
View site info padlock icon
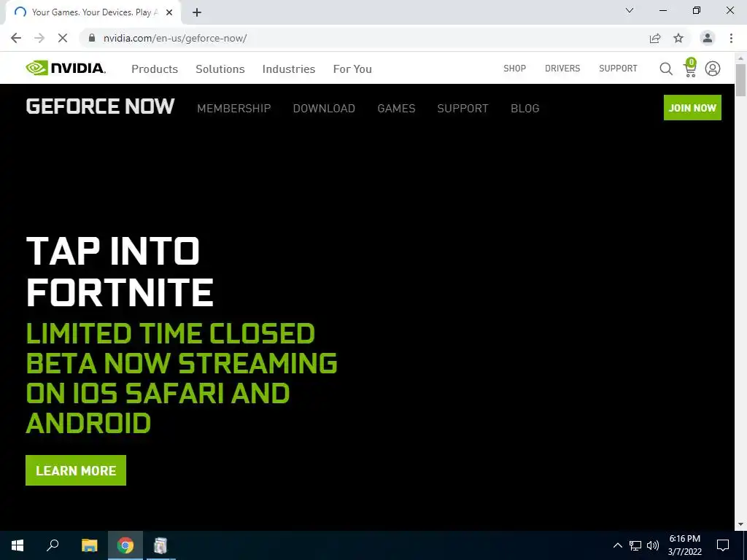tap(92, 38)
